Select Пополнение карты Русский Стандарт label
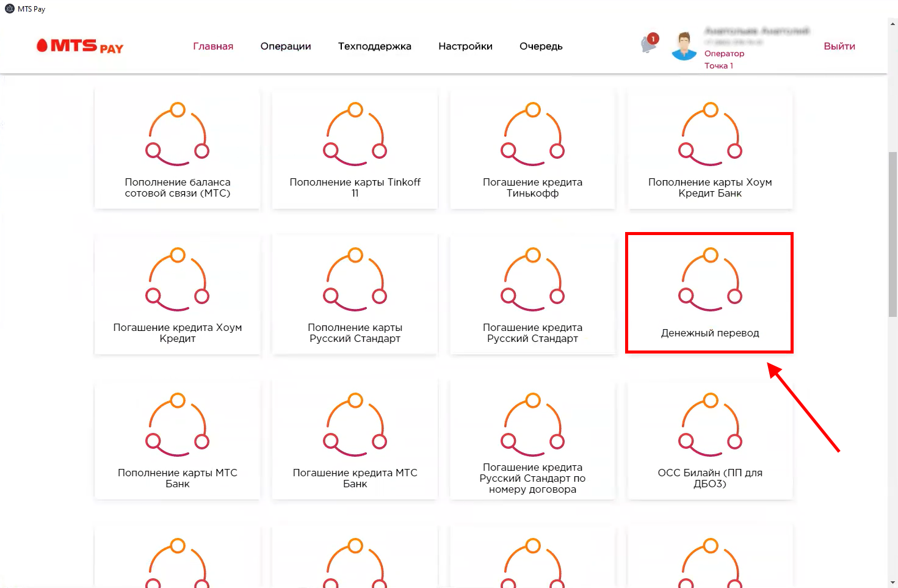Image resolution: width=898 pixels, height=588 pixels. 355,333
